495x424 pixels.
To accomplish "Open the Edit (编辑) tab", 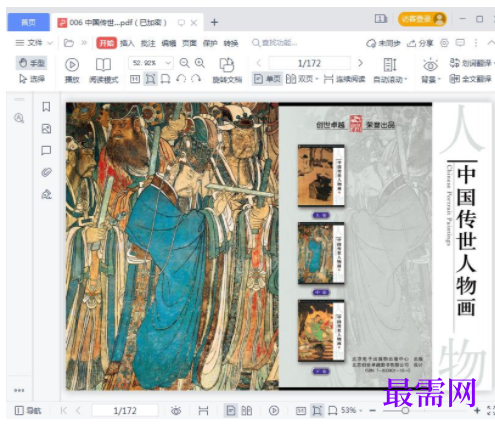I will 169,43.
